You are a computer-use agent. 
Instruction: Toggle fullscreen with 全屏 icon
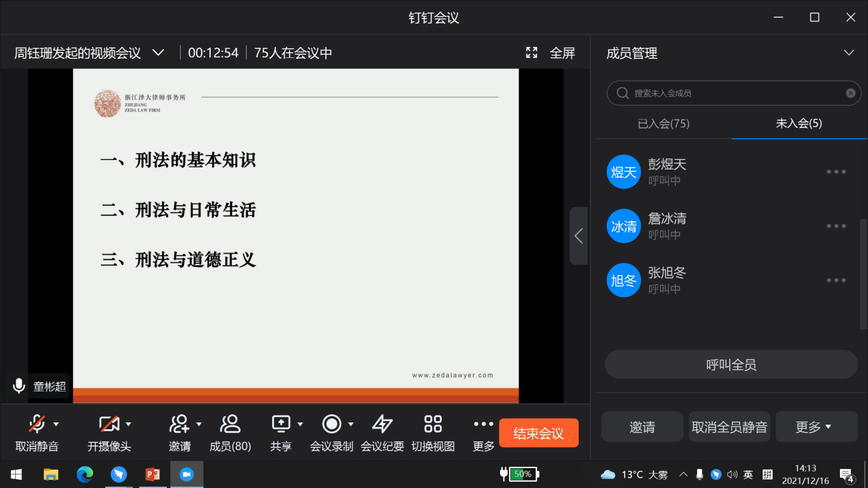click(531, 53)
